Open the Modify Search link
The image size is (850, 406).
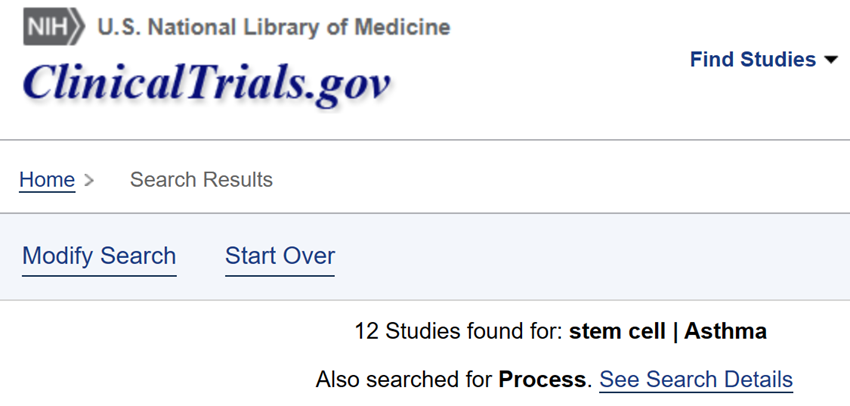[99, 256]
